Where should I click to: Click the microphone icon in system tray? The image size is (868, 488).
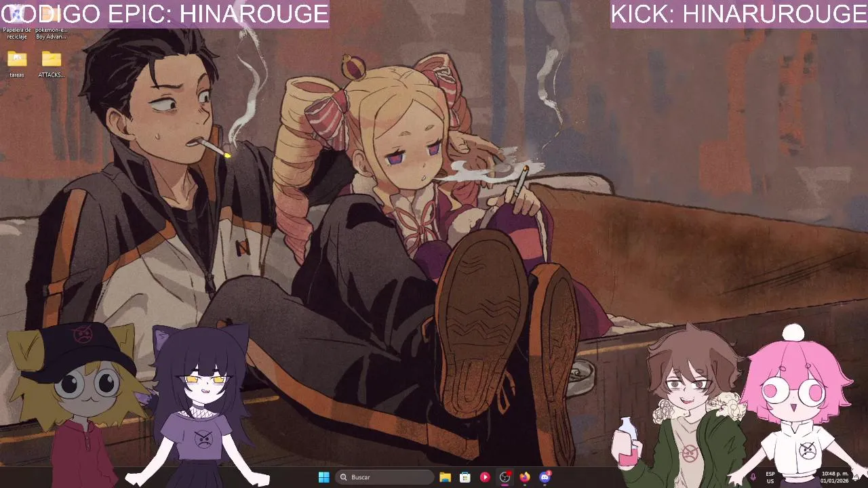click(753, 477)
